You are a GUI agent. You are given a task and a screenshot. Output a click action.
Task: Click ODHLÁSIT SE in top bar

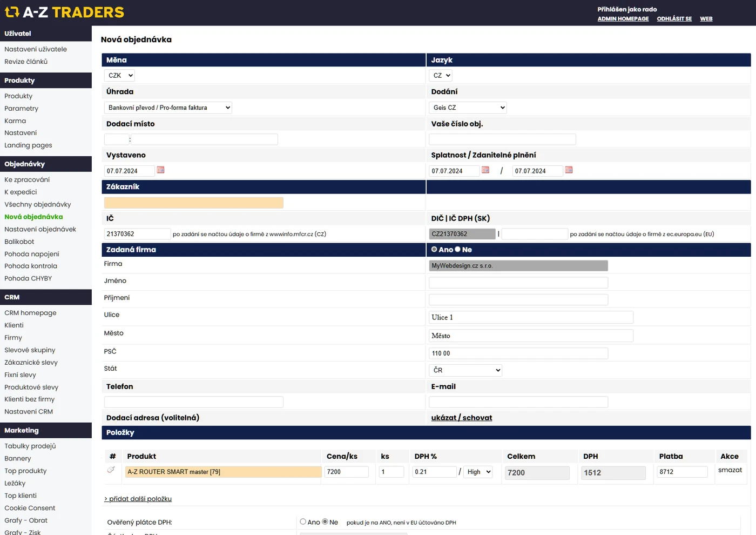click(674, 19)
